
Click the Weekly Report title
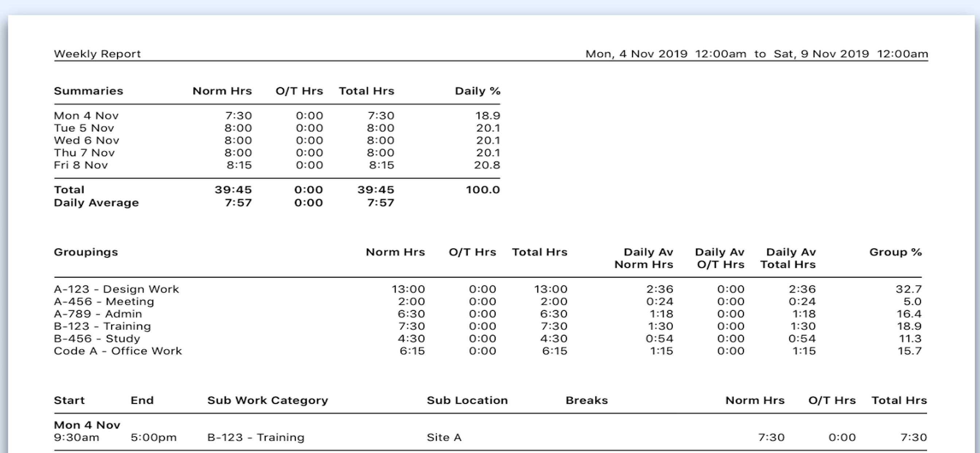(x=97, y=54)
